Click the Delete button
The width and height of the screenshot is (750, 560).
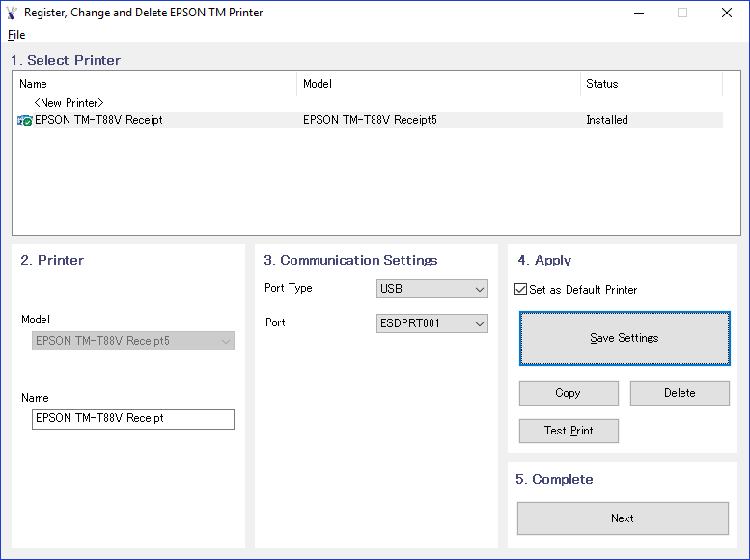(680, 393)
